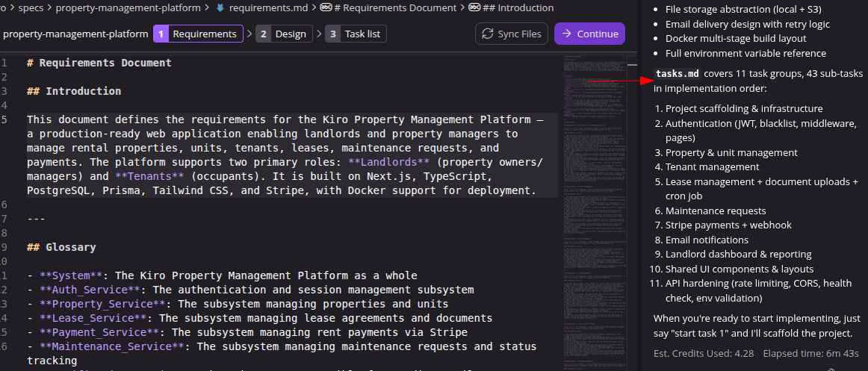Click the '## Introduction' heading in editor
Image resolution: width=868 pixels, height=371 pixels.
click(74, 90)
